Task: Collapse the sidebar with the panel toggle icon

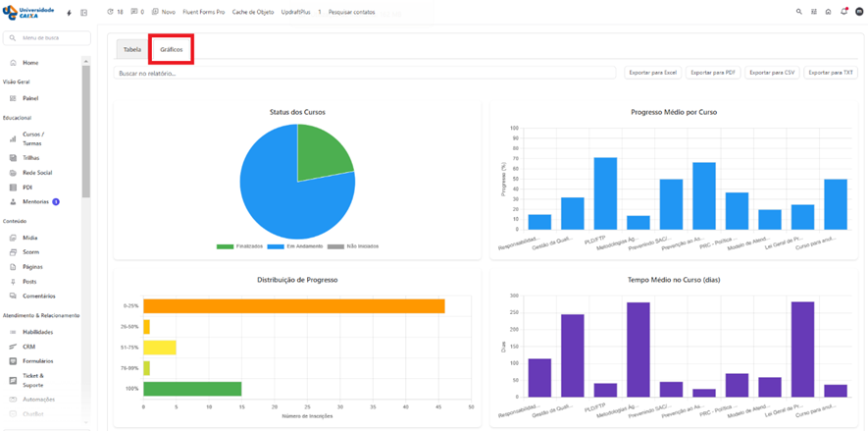Action: 83,13
